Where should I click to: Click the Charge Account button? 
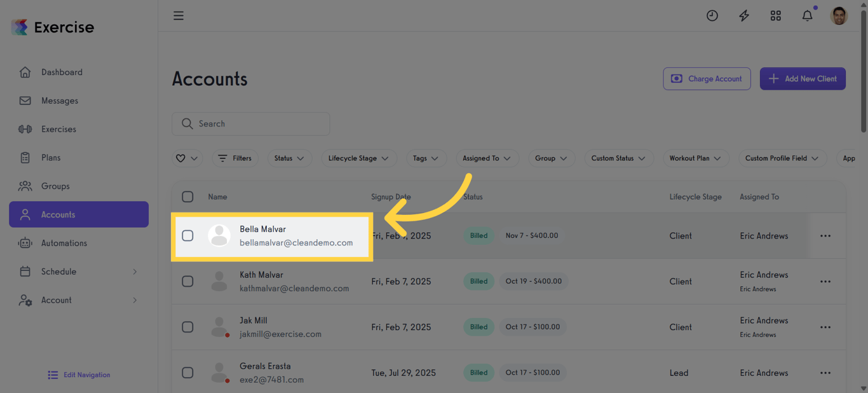[x=707, y=78]
